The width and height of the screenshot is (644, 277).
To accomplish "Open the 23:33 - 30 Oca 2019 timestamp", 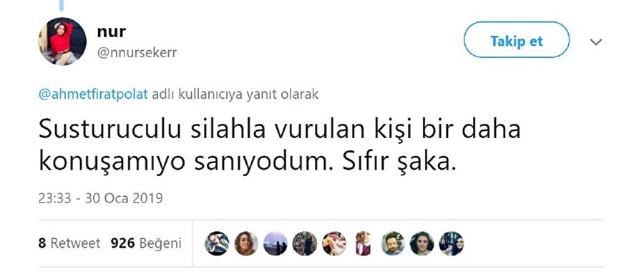I will (101, 198).
